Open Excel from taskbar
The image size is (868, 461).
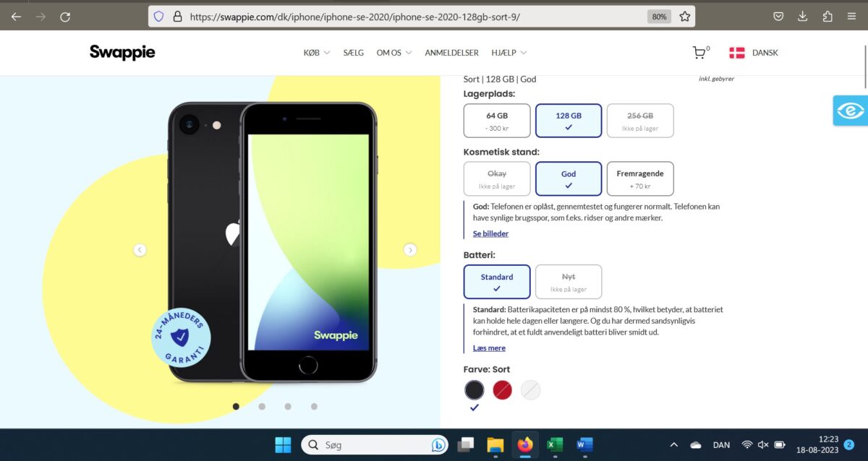(555, 445)
